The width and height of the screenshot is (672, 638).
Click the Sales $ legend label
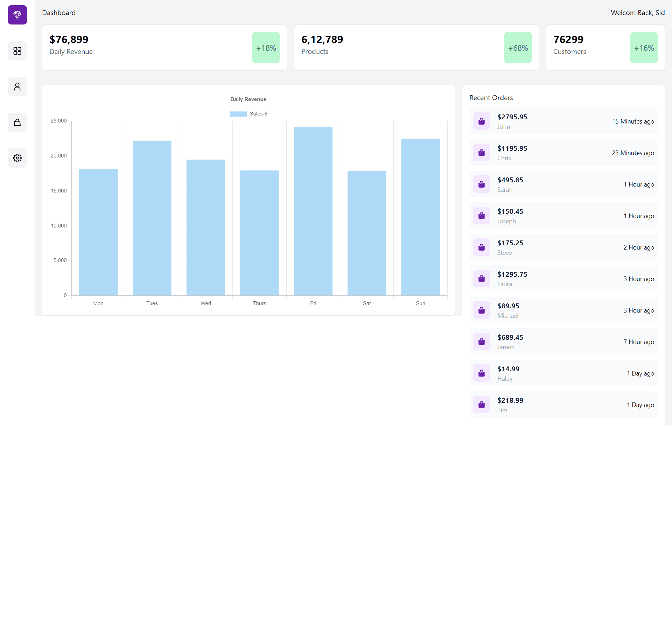tap(258, 114)
